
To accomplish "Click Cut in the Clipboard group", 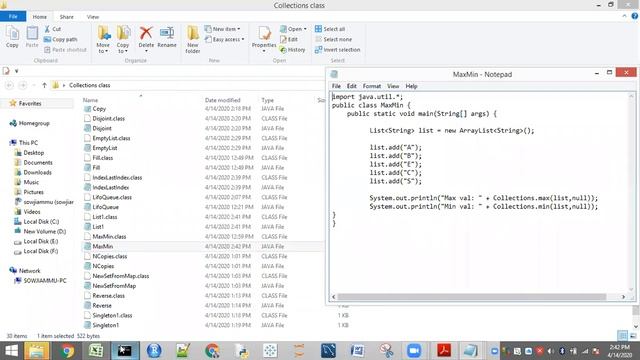I will 53,29.
